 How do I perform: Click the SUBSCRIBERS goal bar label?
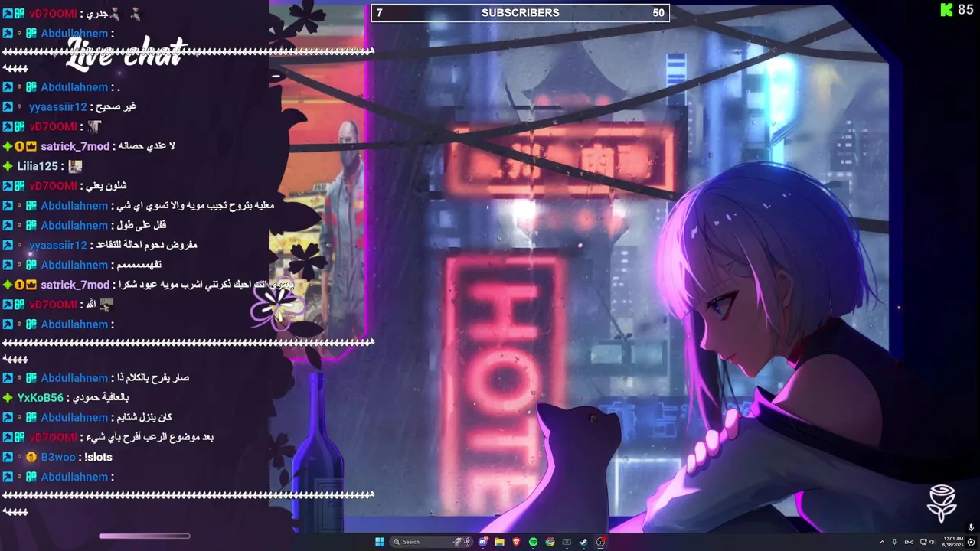(x=521, y=13)
